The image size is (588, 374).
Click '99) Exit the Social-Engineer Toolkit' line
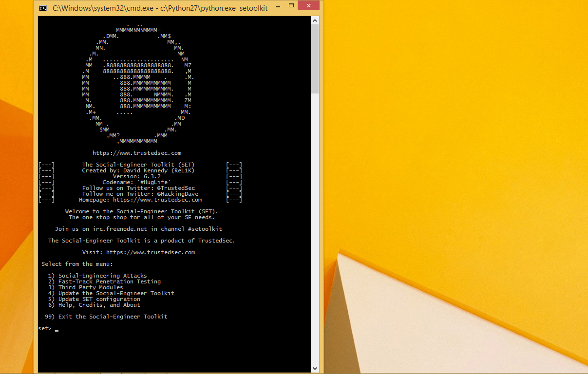[106, 317]
